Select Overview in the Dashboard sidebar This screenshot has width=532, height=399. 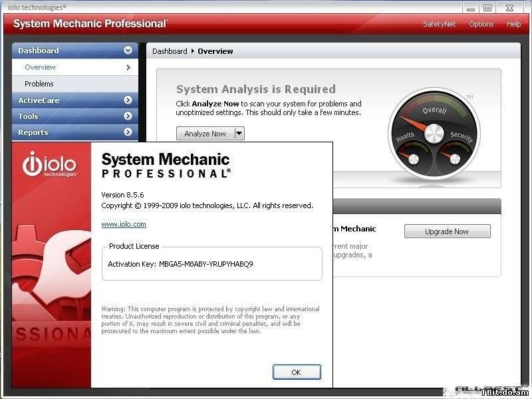pyautogui.click(x=75, y=67)
